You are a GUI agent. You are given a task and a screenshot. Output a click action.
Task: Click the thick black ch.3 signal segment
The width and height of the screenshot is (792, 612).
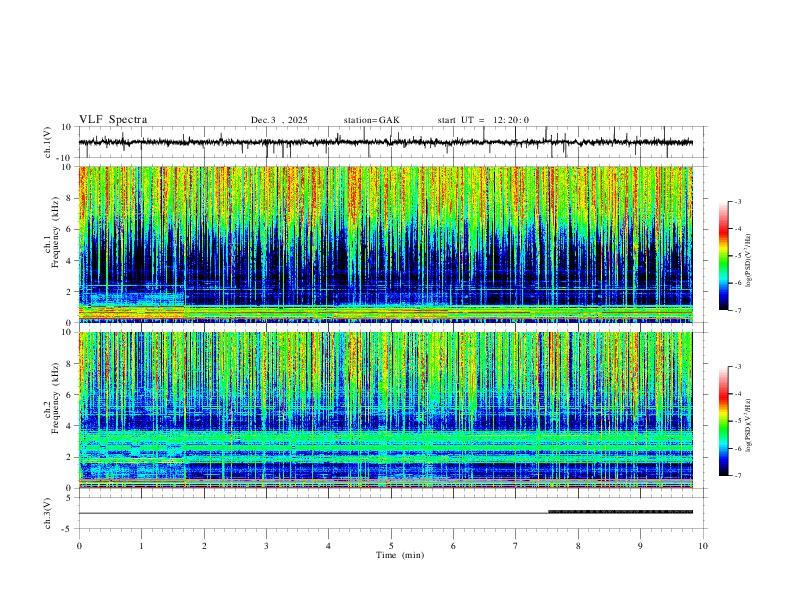pos(621,512)
